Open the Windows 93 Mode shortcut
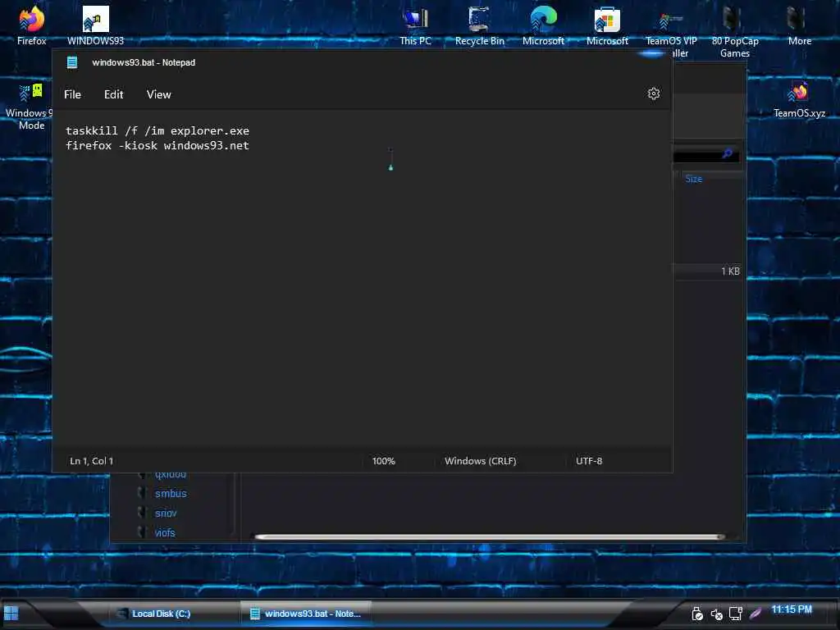Image resolution: width=840 pixels, height=630 pixels. [x=30, y=106]
